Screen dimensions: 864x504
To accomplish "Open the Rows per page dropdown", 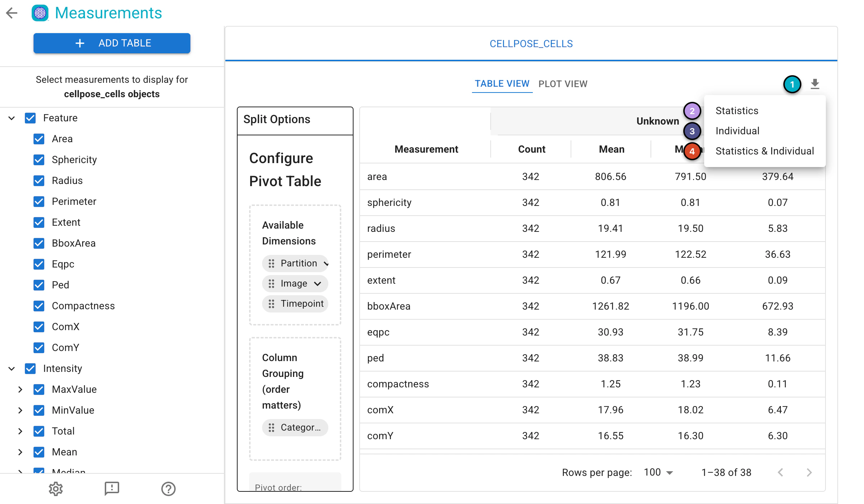I will click(x=658, y=472).
